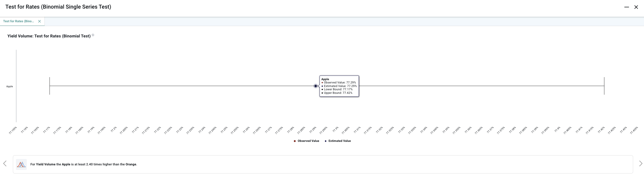Screen dimensions: 644x176
Task: Go to the previous insight with left chevron
Action: (5, 164)
